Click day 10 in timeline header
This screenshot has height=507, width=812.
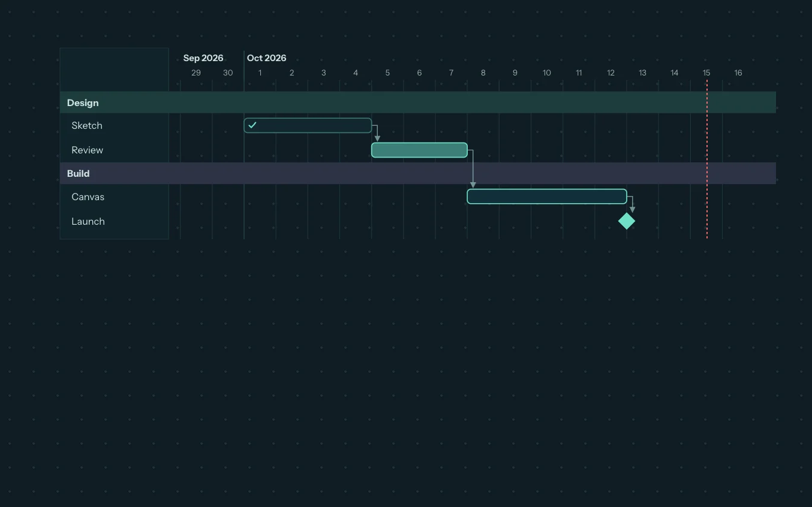tap(547, 73)
